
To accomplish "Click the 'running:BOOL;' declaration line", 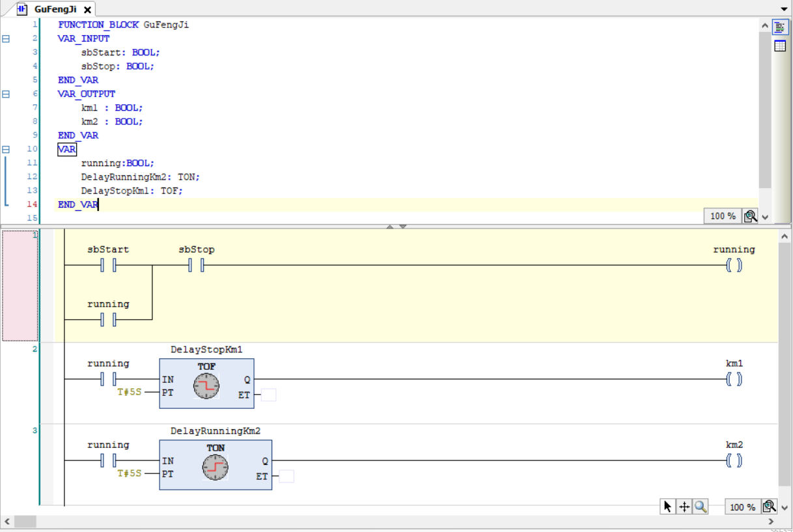I will coord(118,163).
